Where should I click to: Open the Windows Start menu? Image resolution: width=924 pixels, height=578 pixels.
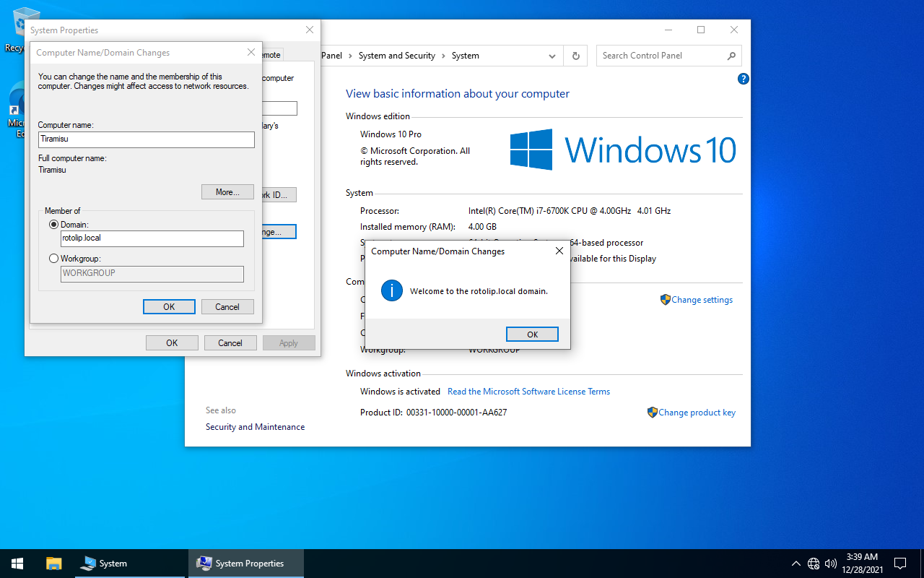coord(17,564)
